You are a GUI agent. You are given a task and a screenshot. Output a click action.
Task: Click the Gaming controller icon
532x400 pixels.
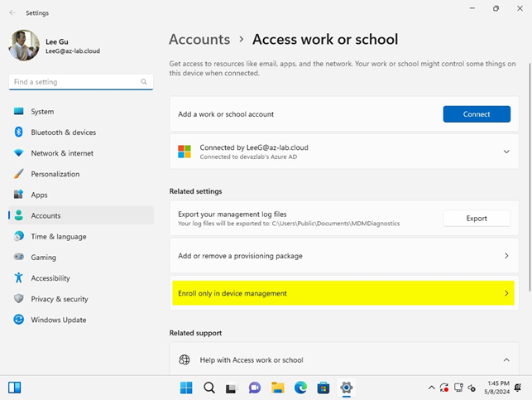pyautogui.click(x=19, y=257)
